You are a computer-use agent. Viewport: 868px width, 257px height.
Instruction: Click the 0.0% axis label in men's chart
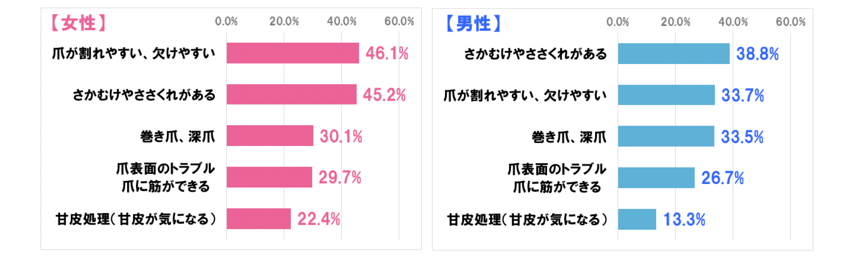point(617,22)
